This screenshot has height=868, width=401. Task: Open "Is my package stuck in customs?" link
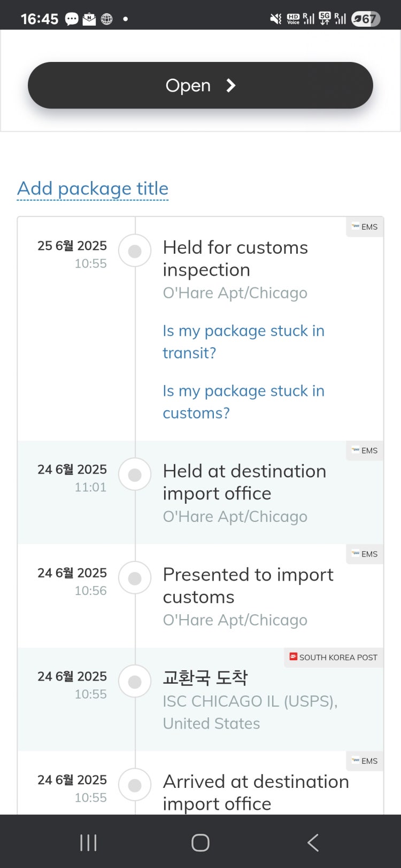coord(243,402)
